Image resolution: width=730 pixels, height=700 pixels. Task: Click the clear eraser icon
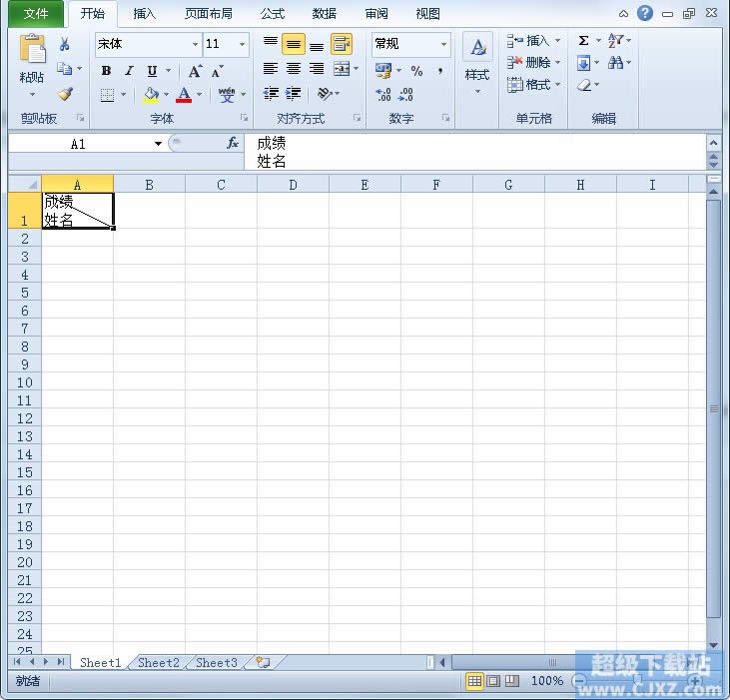coord(584,85)
